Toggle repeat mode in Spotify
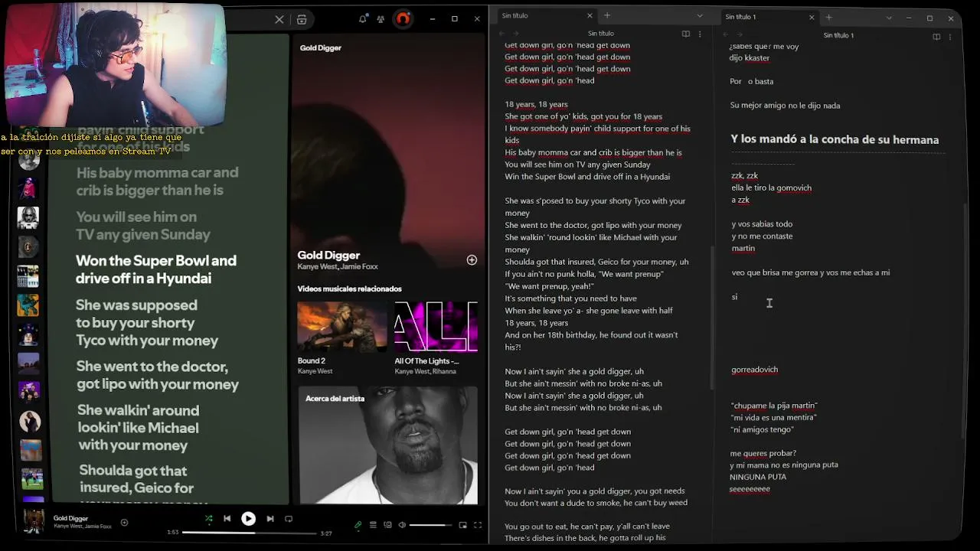Viewport: 980px width, 551px height. pyautogui.click(x=289, y=519)
